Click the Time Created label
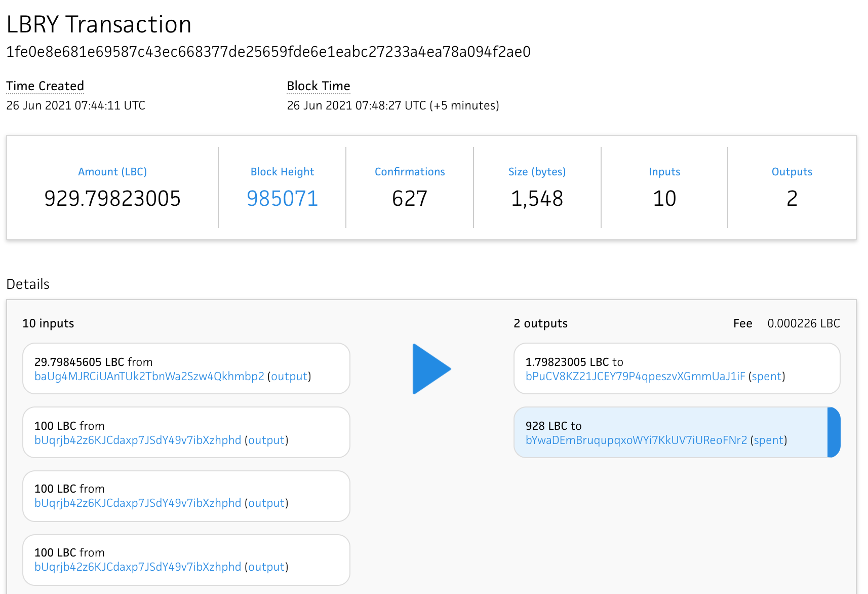The height and width of the screenshot is (594, 868). tap(45, 86)
